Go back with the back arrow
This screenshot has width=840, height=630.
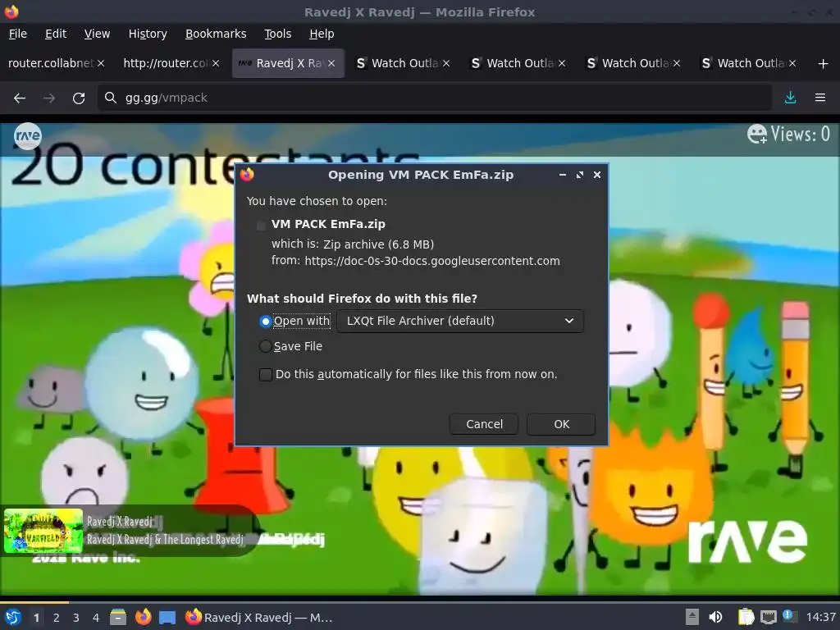click(20, 98)
